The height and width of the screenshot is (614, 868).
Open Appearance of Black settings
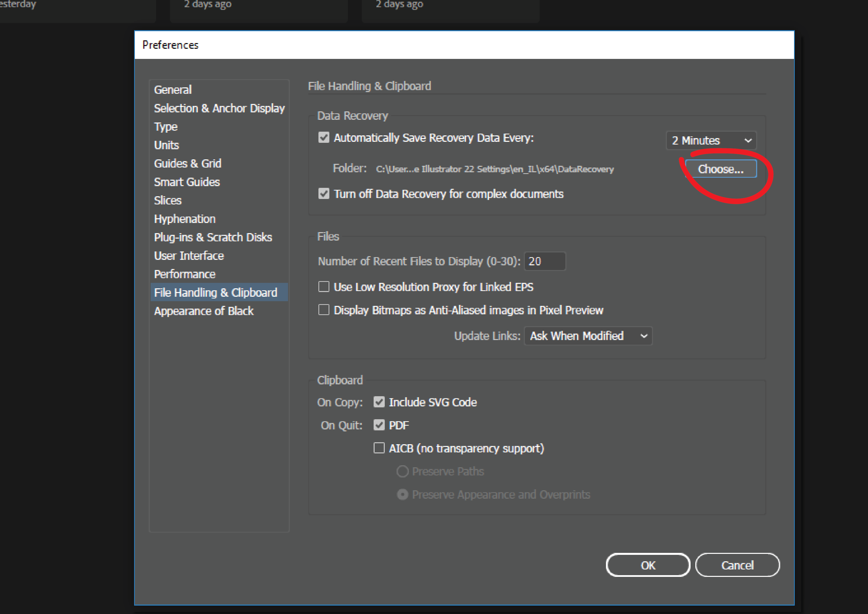tap(204, 311)
